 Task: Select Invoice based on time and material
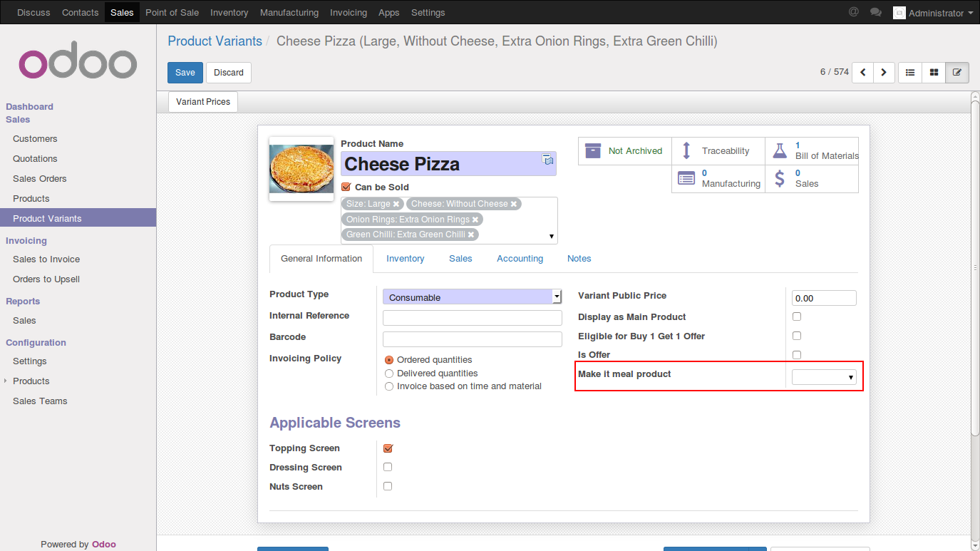pos(389,386)
